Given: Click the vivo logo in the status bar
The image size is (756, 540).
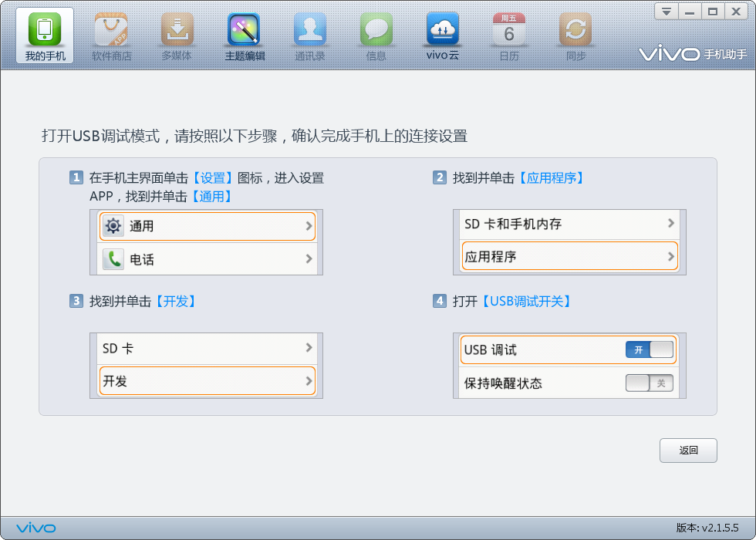Looking at the screenshot, I should (36, 528).
